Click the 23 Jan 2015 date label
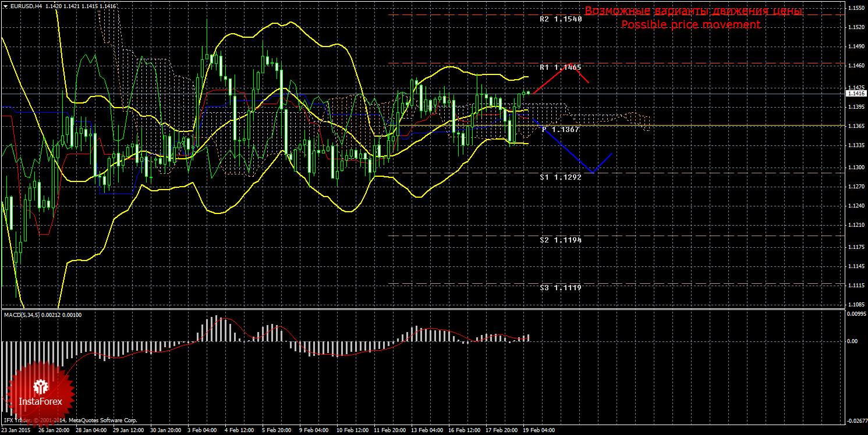This screenshot has width=868, height=435. coord(17,430)
